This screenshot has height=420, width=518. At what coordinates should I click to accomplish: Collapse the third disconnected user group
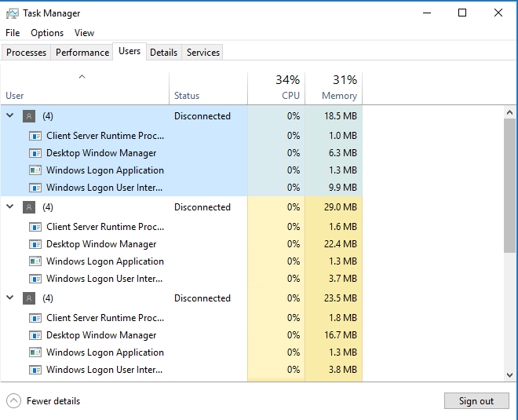tap(10, 298)
